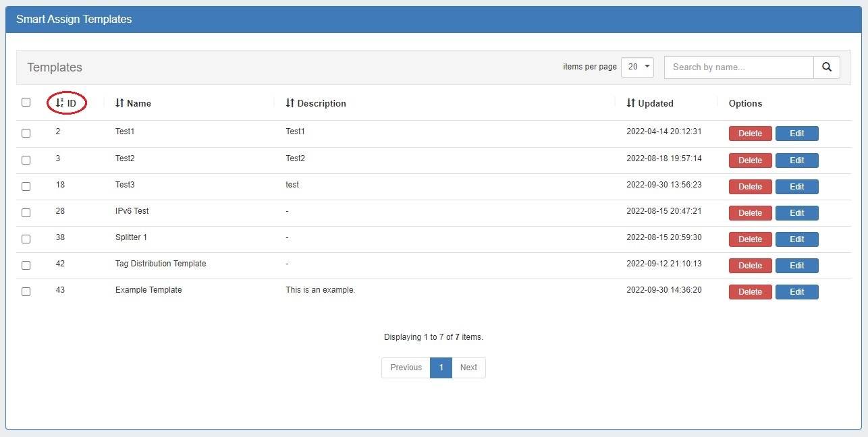Edit the Tag Distribution Template
868x437 pixels.
(x=796, y=266)
